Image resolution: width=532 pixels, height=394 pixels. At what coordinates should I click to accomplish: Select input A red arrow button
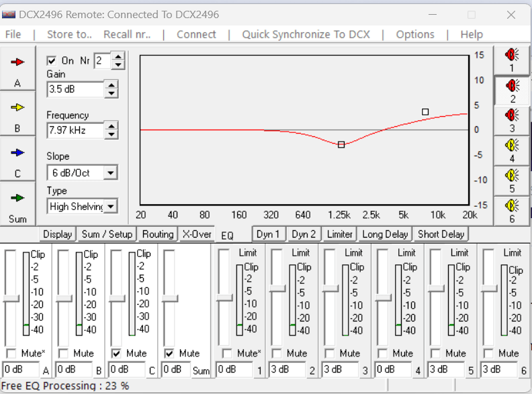[x=17, y=68]
